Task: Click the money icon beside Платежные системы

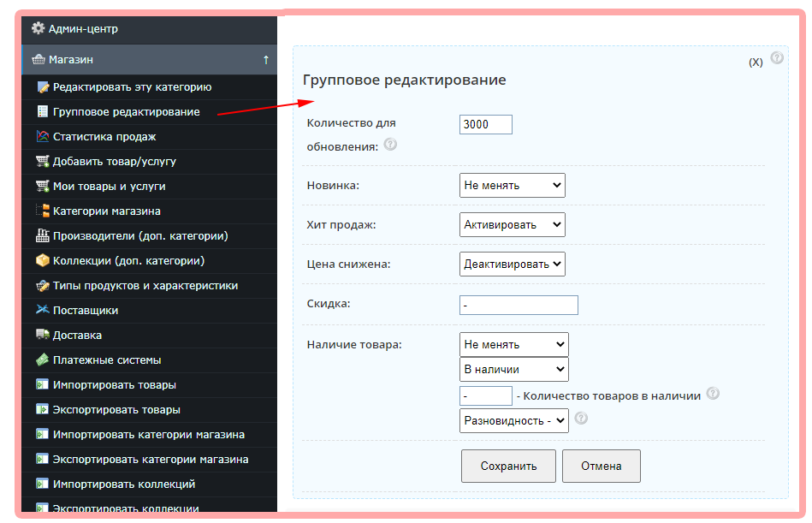Action: pos(42,360)
